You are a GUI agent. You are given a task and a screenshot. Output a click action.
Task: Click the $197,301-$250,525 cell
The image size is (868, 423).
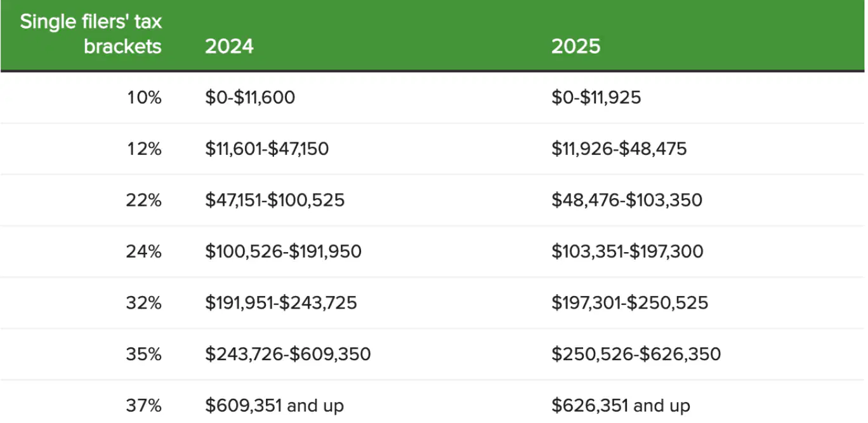pyautogui.click(x=629, y=302)
